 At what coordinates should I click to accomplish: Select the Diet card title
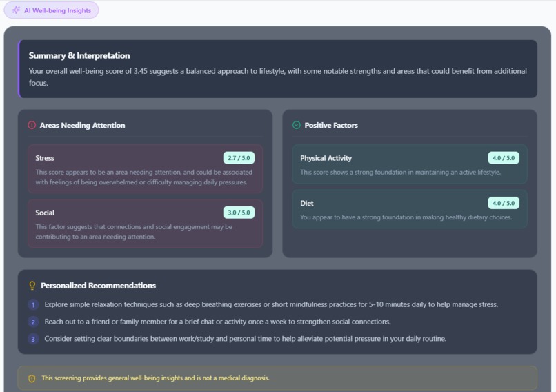tap(307, 204)
